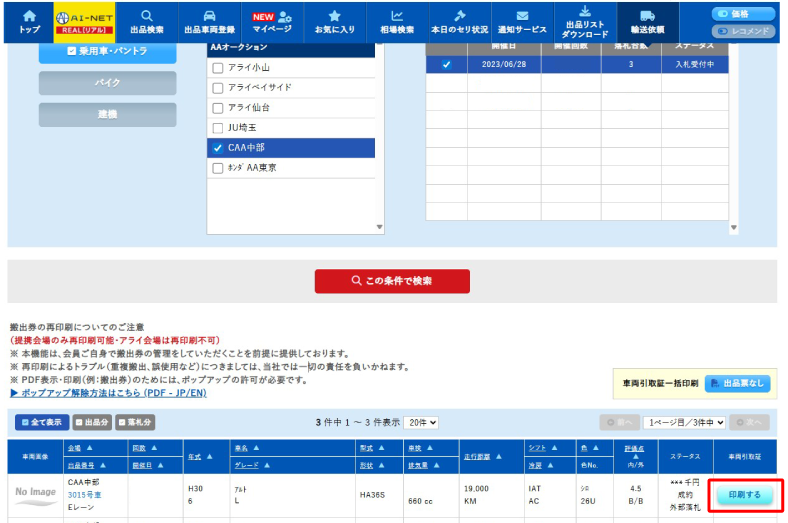788x523 pixels.
Task: Toggle the 2023/06/28 row checkbox
Action: (446, 65)
